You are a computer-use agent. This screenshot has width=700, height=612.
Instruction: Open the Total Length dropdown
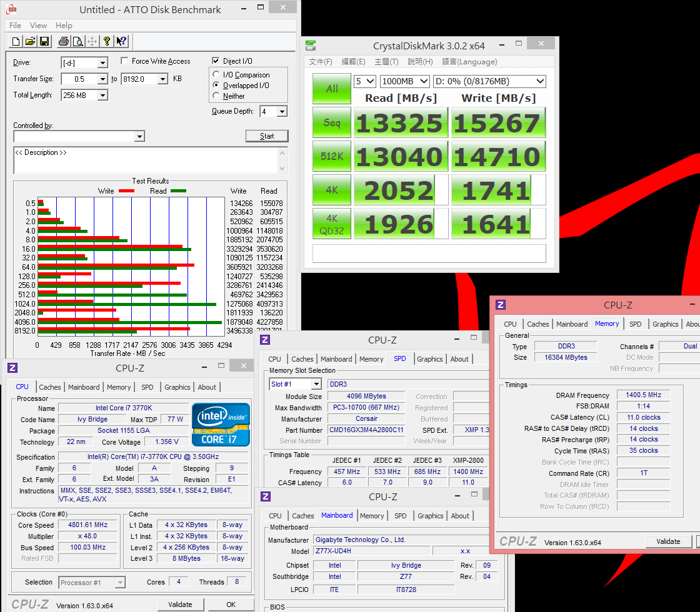[102, 96]
